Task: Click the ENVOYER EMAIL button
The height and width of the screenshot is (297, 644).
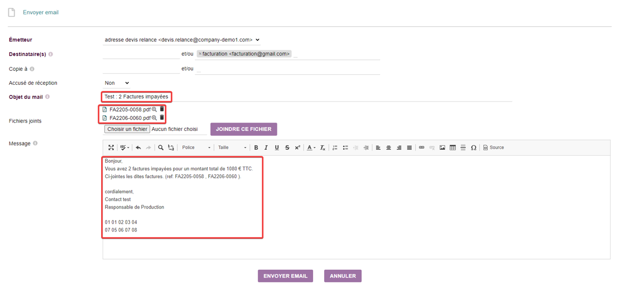Action: (x=285, y=276)
